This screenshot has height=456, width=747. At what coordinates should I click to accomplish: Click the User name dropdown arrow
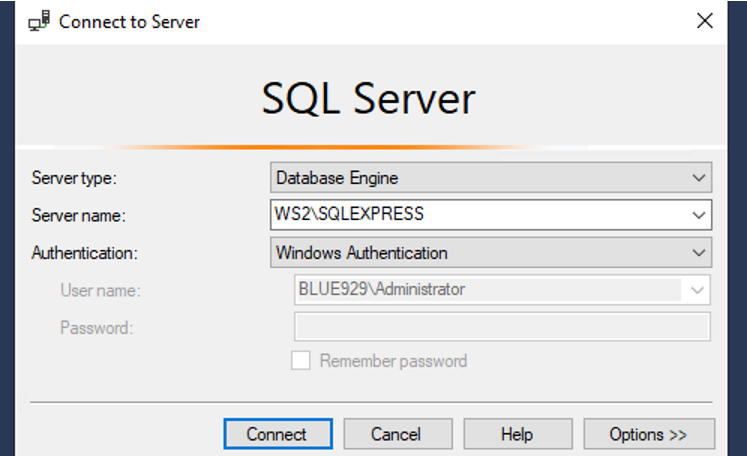(x=697, y=290)
